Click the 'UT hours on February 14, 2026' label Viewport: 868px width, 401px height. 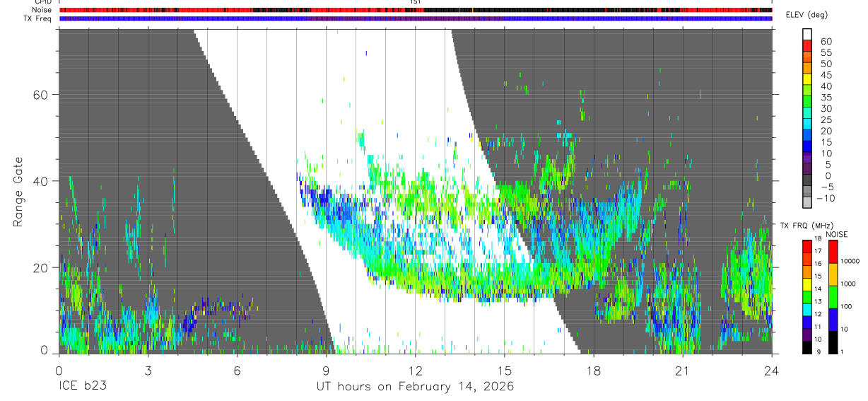tap(416, 387)
